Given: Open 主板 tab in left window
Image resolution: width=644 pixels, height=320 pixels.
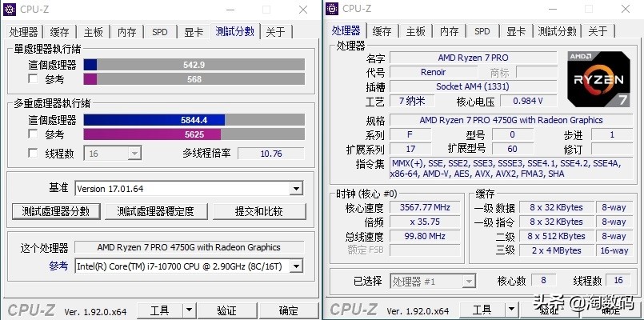Looking at the screenshot, I should (94, 32).
